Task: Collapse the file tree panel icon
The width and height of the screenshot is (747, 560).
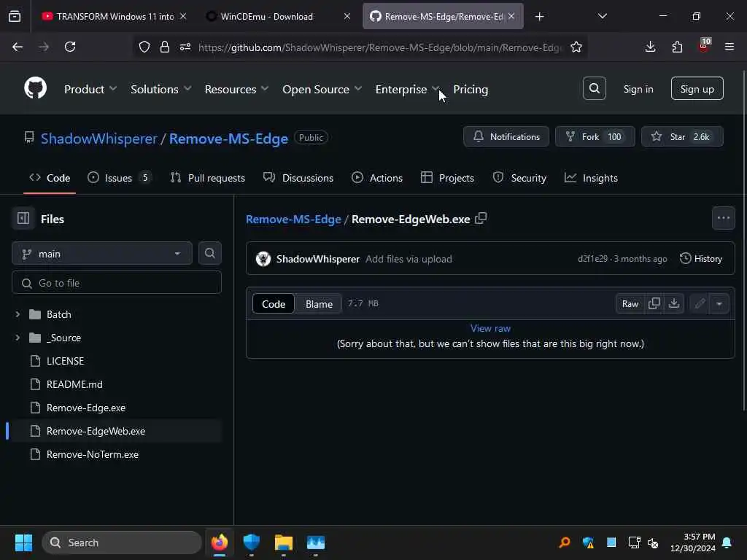Action: click(x=23, y=219)
